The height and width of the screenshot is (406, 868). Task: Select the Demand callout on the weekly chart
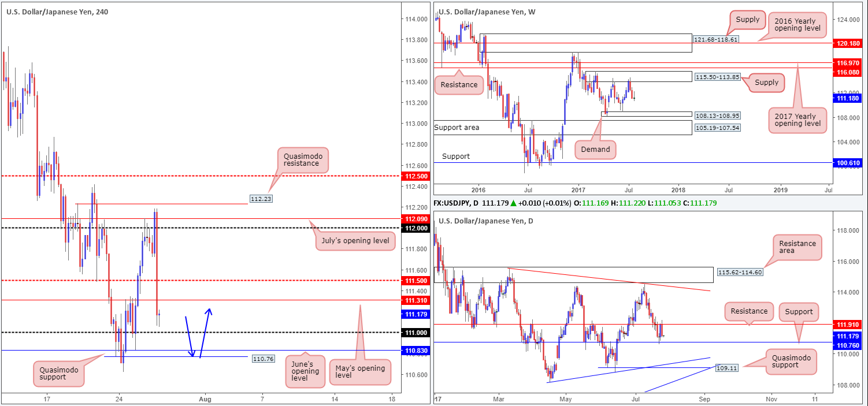595,149
